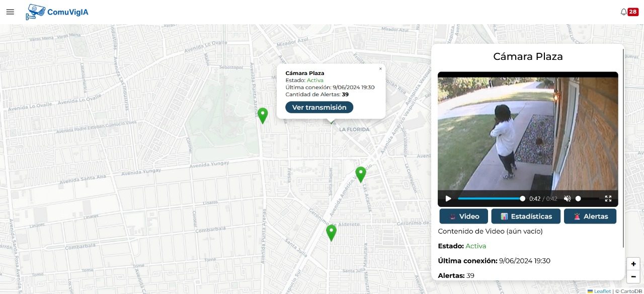Image resolution: width=644 pixels, height=294 pixels.
Task: Enter fullscreen video mode
Action: 608,199
